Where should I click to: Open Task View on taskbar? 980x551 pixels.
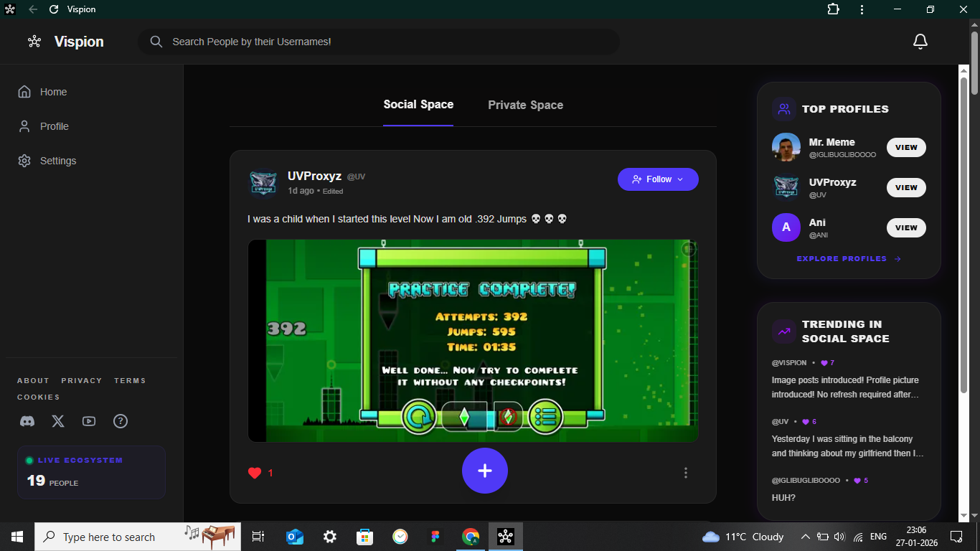(258, 537)
